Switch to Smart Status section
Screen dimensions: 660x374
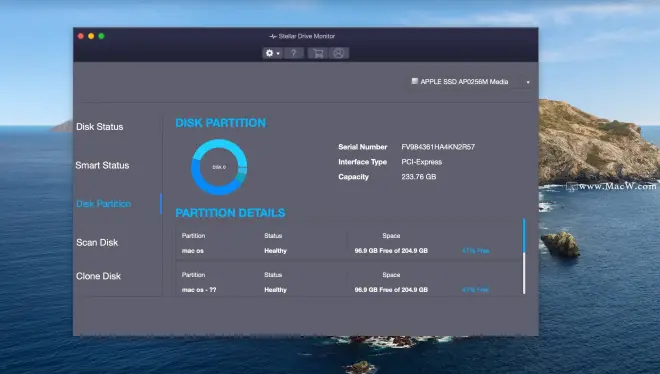(102, 165)
